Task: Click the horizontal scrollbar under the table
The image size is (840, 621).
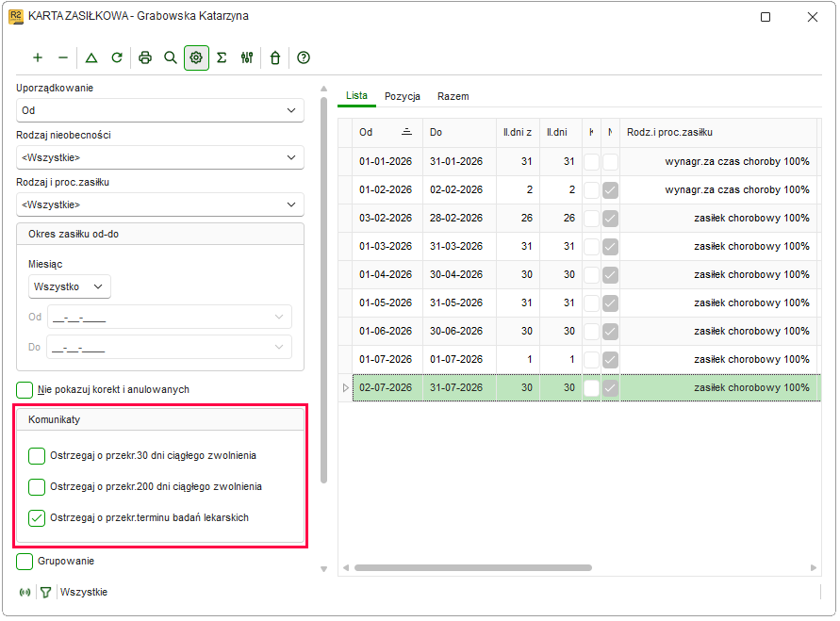Action: point(473,568)
